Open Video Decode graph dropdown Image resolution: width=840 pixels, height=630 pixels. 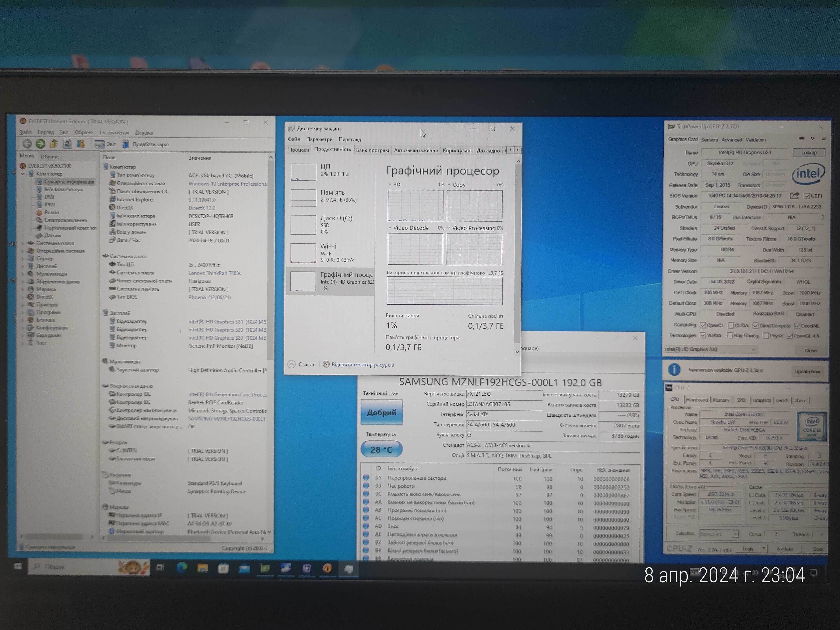click(390, 228)
